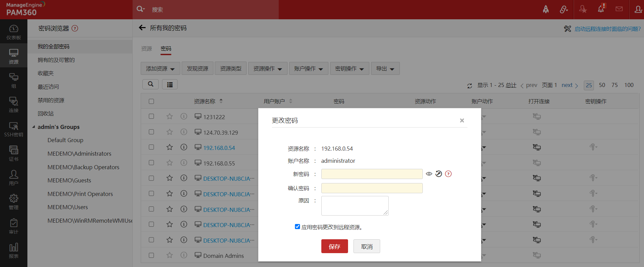644x267 pixels.
Task: Open the Admin (管理) gear icon
Action: tap(14, 202)
